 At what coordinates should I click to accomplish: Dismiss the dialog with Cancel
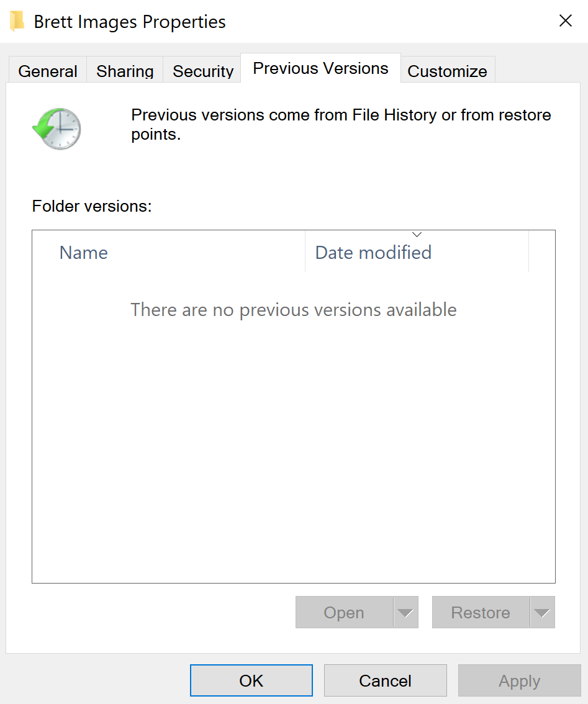[385, 680]
